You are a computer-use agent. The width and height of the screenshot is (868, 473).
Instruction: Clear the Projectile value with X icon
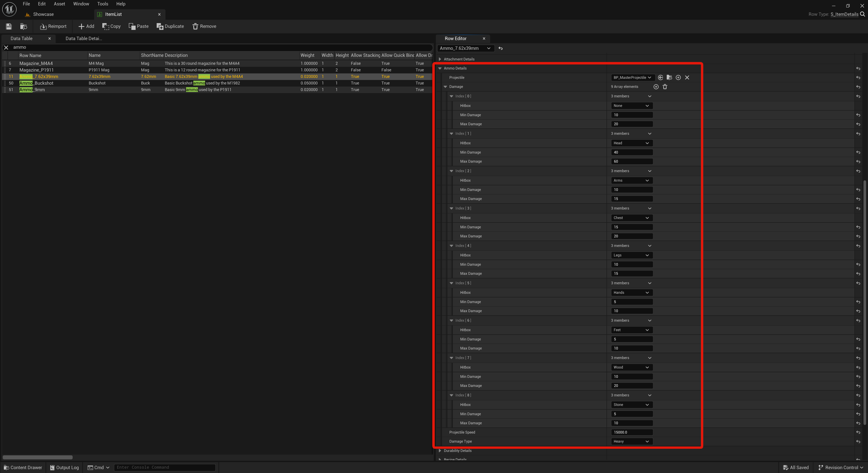click(687, 77)
